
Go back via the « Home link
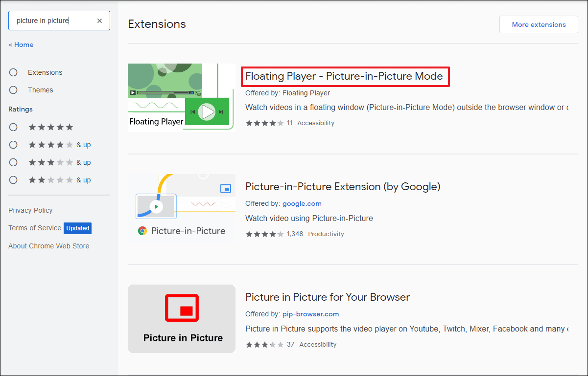[x=21, y=44]
